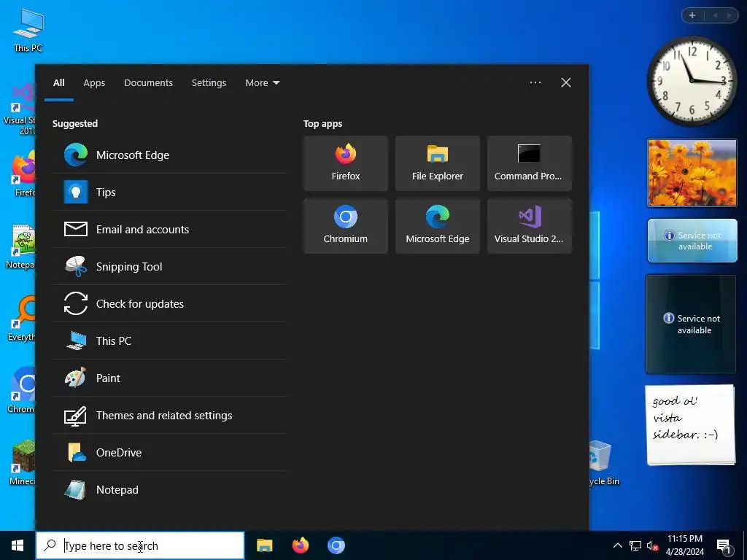747x560 pixels.
Task: Select This PC desktop icon
Action: point(28,29)
